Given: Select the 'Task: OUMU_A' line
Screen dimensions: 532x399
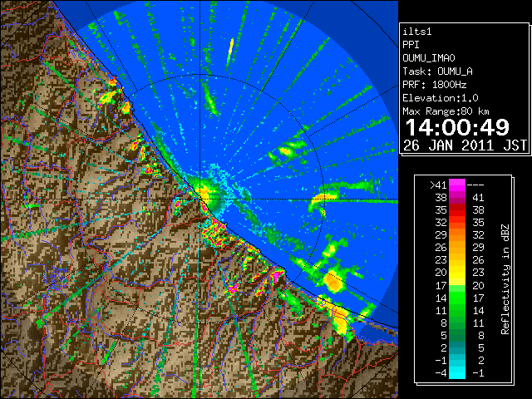Looking at the screenshot, I should pyautogui.click(x=438, y=71).
